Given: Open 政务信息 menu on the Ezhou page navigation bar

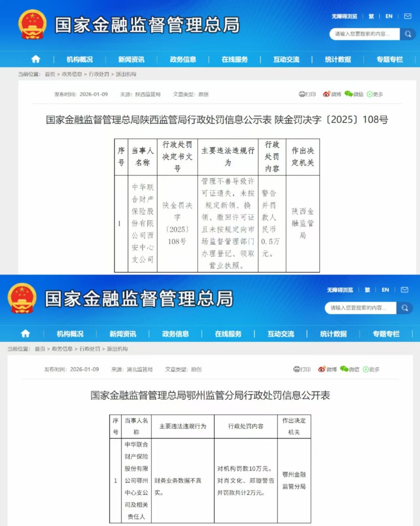Looking at the screenshot, I should coord(175,334).
